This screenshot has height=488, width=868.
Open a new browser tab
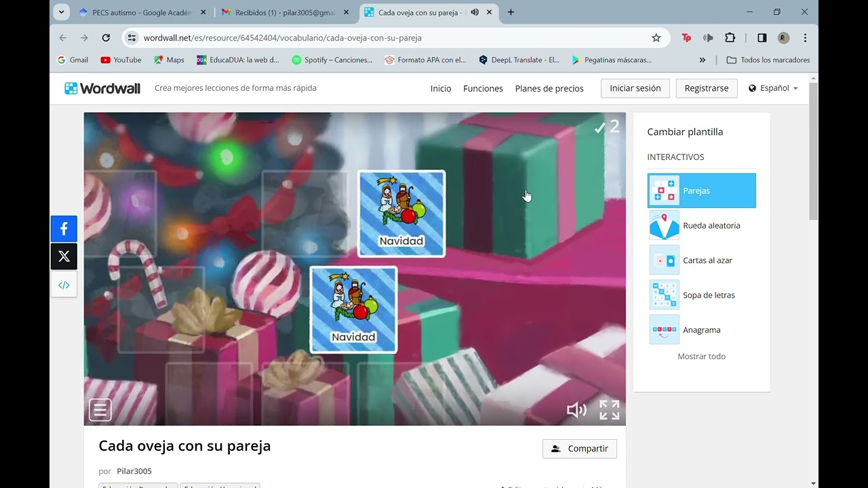click(511, 12)
